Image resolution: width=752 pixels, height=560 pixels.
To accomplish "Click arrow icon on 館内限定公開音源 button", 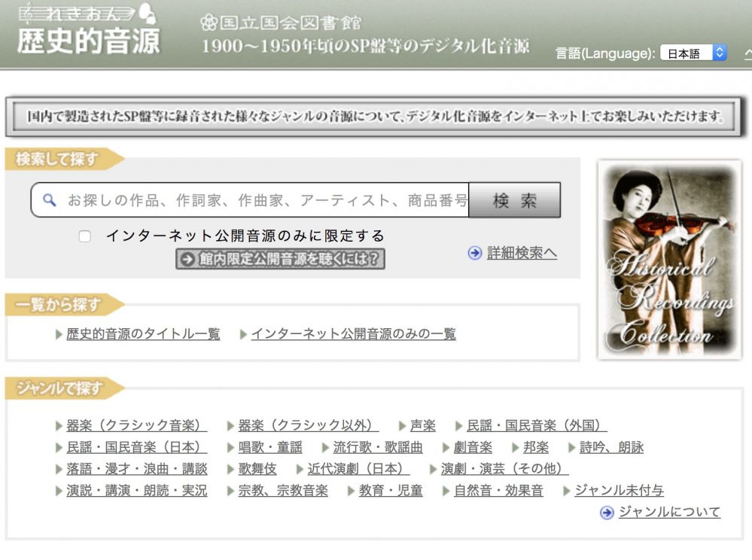I will [x=187, y=260].
